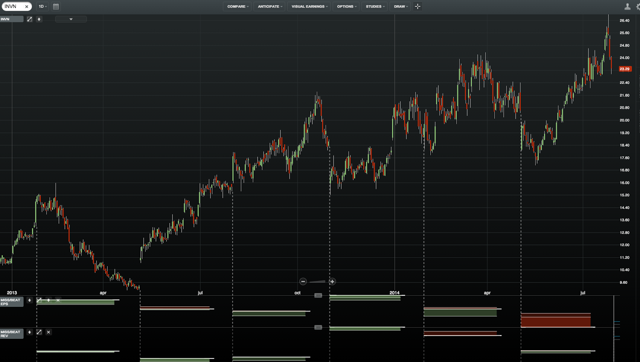Viewport: 640px width, 362px height.
Task: Click the 2013 'jul' time axis label
Action: [x=200, y=293]
